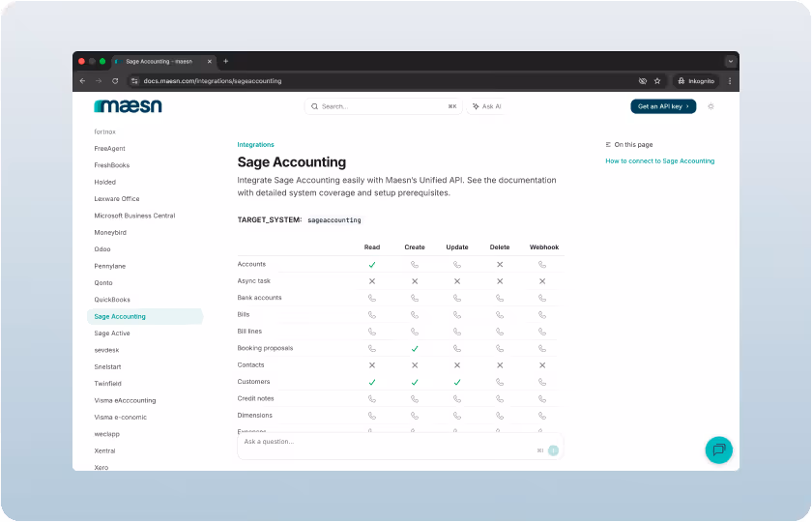Click the maesn logo
Screen dimensions: 812x522
128,105
